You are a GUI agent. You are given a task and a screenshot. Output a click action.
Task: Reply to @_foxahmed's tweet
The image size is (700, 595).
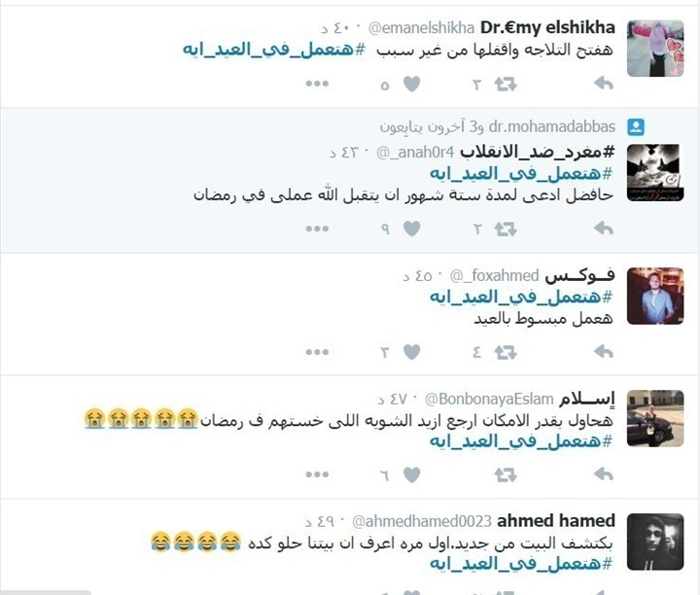tap(604, 352)
